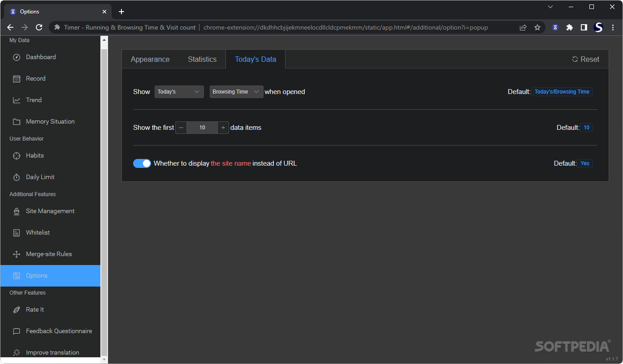Screen dimensions: 623x364
Task: Click the 'My Data' section heading
Action: click(x=19, y=40)
